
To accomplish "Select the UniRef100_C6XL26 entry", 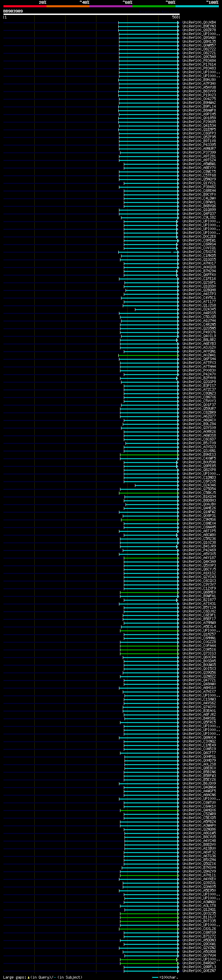I will click(x=199, y=929).
